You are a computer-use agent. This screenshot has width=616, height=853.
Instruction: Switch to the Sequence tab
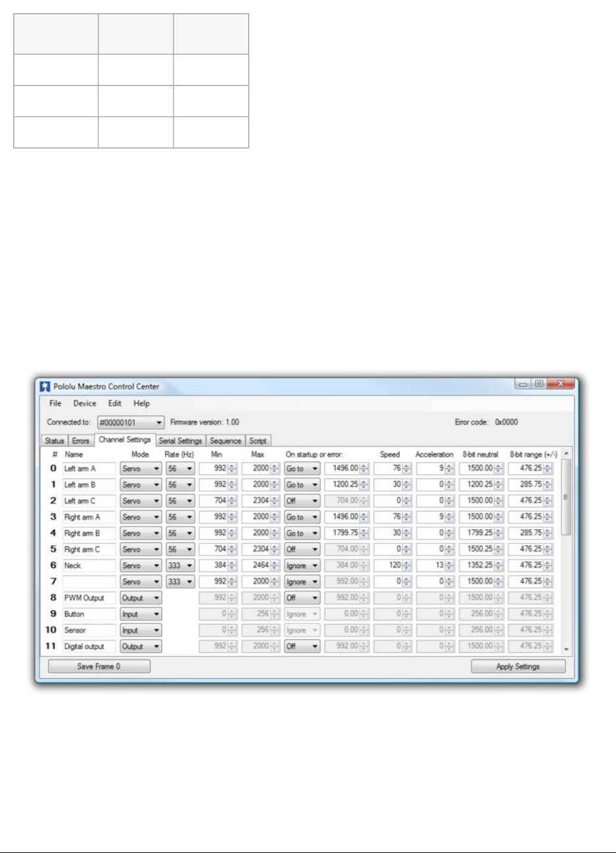pyautogui.click(x=225, y=441)
